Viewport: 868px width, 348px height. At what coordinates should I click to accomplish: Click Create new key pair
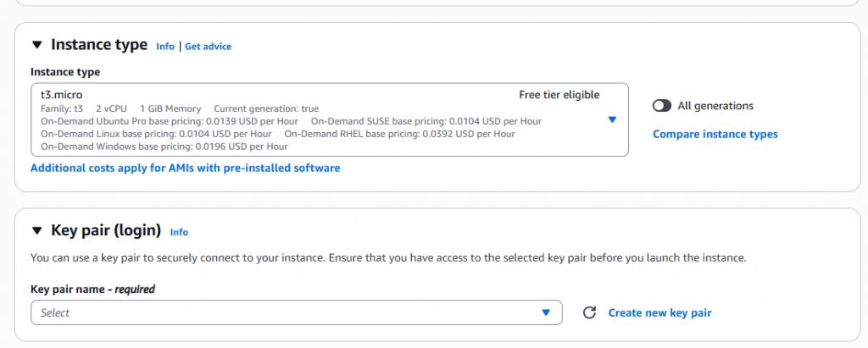[659, 313]
